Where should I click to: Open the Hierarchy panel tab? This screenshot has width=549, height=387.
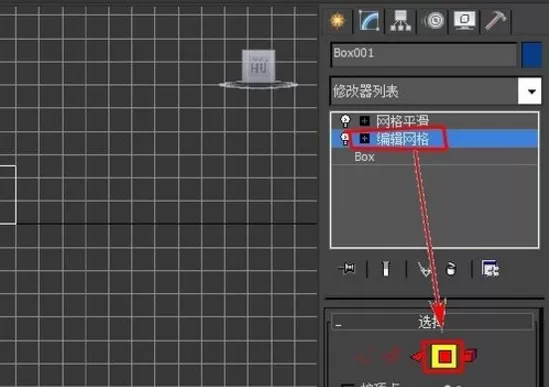[x=401, y=21]
